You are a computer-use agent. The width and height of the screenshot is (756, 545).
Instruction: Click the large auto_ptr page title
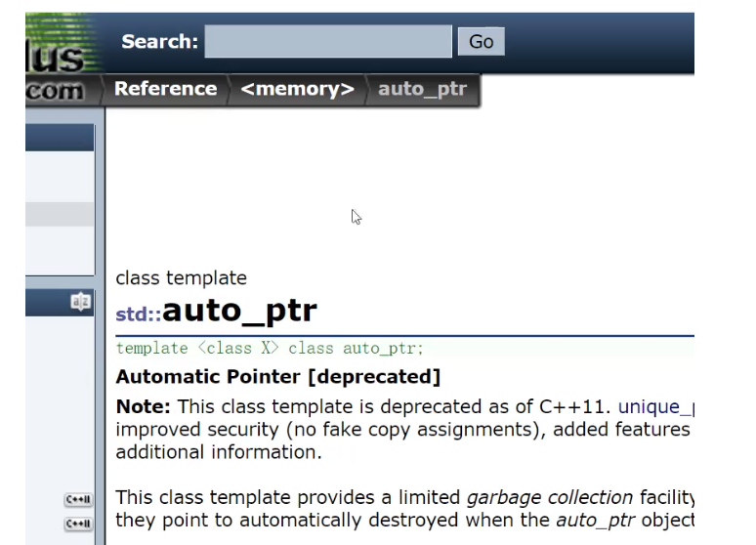click(239, 311)
